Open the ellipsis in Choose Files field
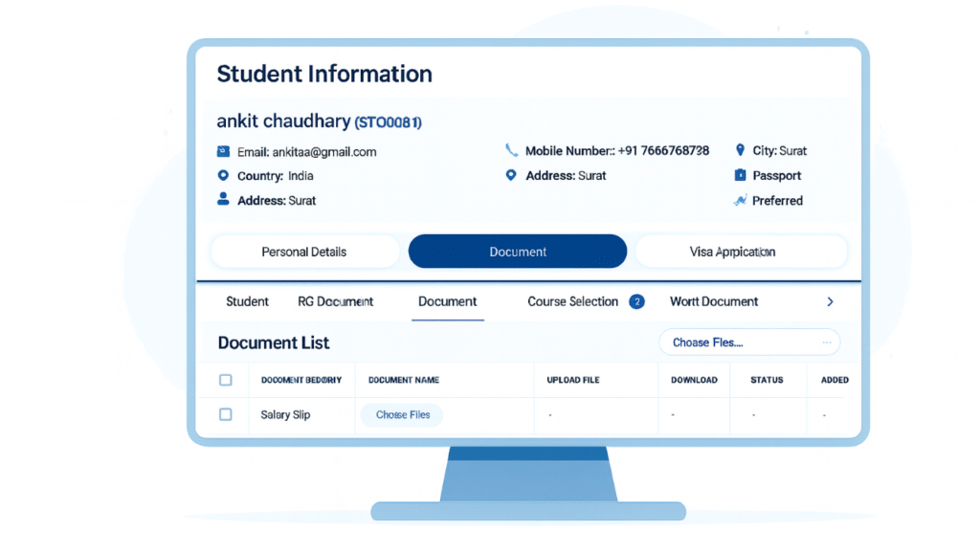980x551 pixels. [827, 342]
